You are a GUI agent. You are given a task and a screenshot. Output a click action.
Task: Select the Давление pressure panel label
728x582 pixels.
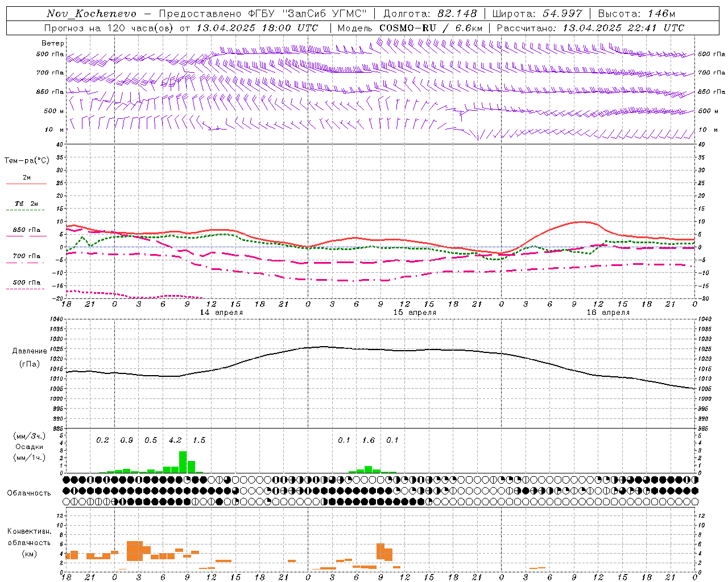pos(30,351)
